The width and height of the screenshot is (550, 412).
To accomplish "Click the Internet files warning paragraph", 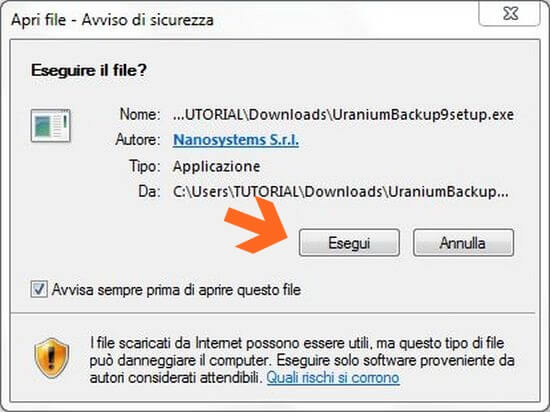I will 302,360.
